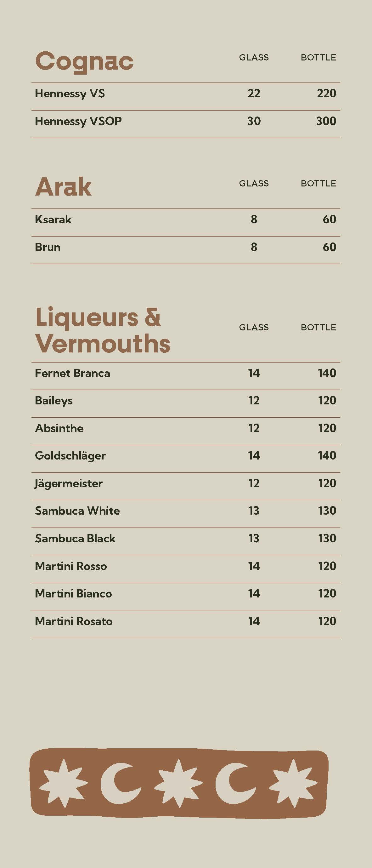Click the Goldschläger item name
This screenshot has height=868, width=372.
(x=70, y=455)
